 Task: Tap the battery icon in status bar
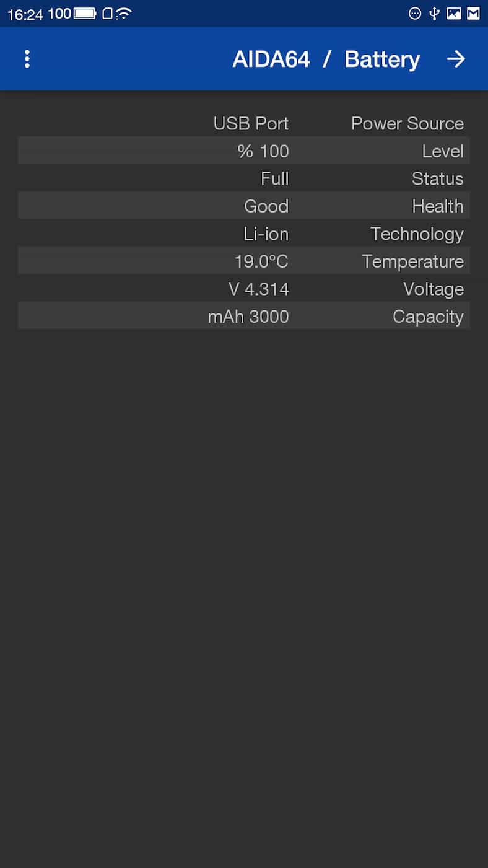coord(85,14)
